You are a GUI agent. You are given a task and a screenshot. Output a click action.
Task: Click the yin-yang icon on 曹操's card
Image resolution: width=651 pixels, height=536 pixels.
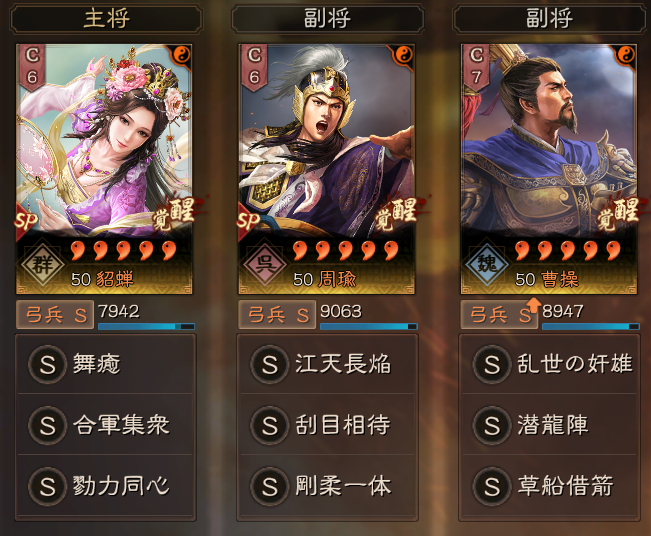[626, 55]
